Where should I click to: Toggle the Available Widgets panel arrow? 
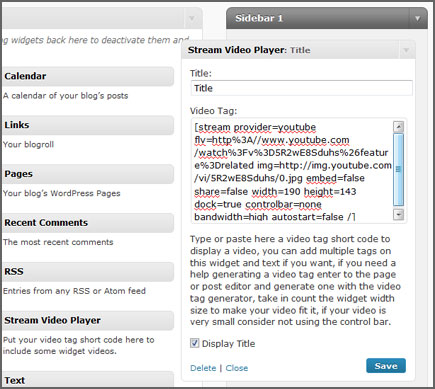(x=192, y=18)
